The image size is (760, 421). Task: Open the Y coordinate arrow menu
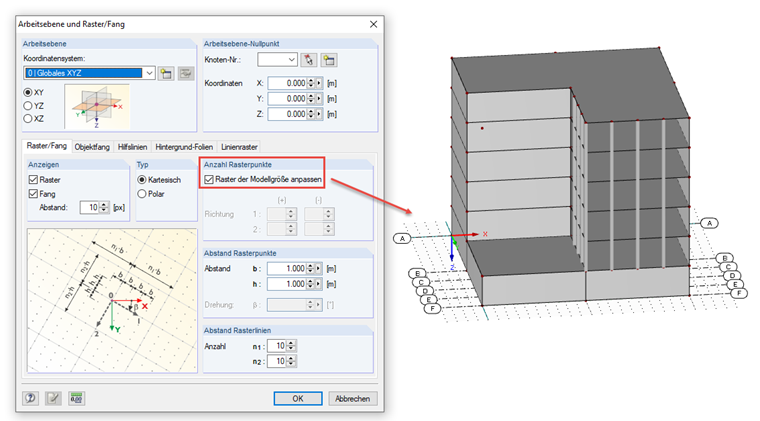319,99
